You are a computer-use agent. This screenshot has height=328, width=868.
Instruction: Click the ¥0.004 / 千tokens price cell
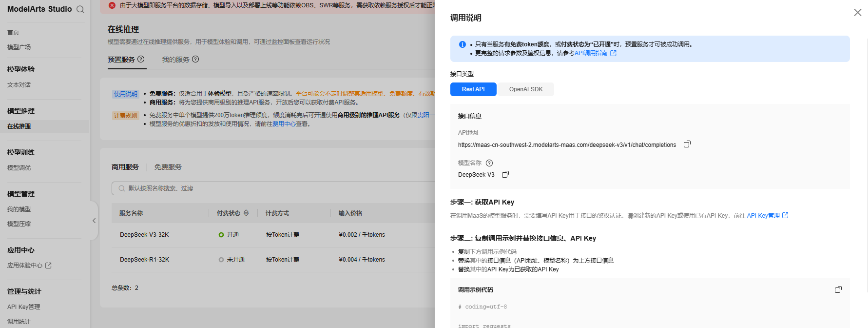click(362, 260)
